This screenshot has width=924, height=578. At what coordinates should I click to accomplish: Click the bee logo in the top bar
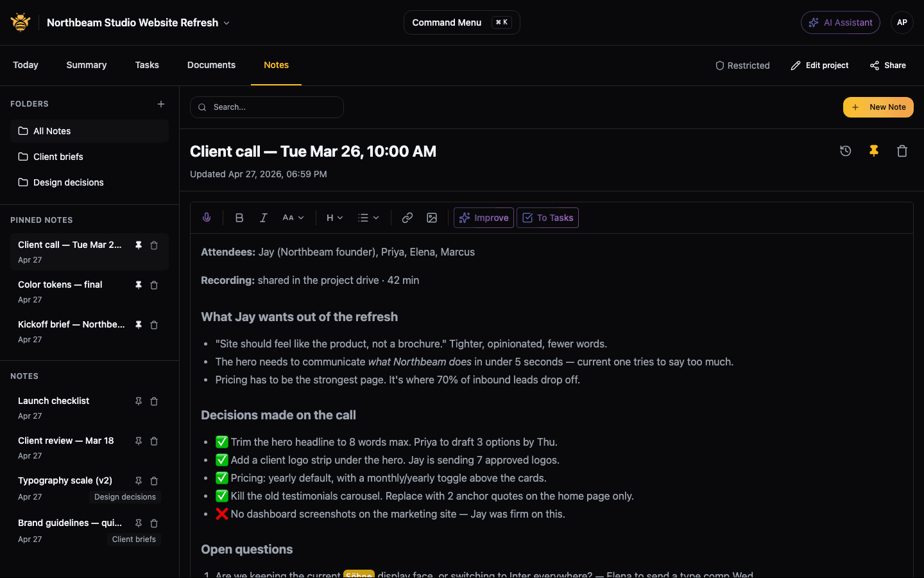[20, 22]
